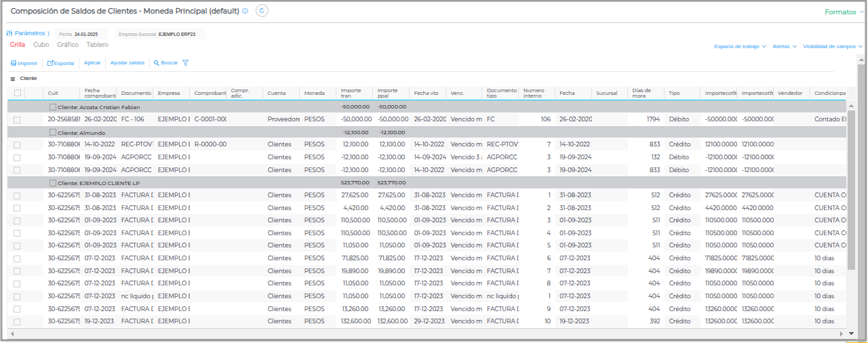The height and width of the screenshot is (343, 868).
Task: Click the grid grouping icon beside Cliente
Action: [x=12, y=79]
